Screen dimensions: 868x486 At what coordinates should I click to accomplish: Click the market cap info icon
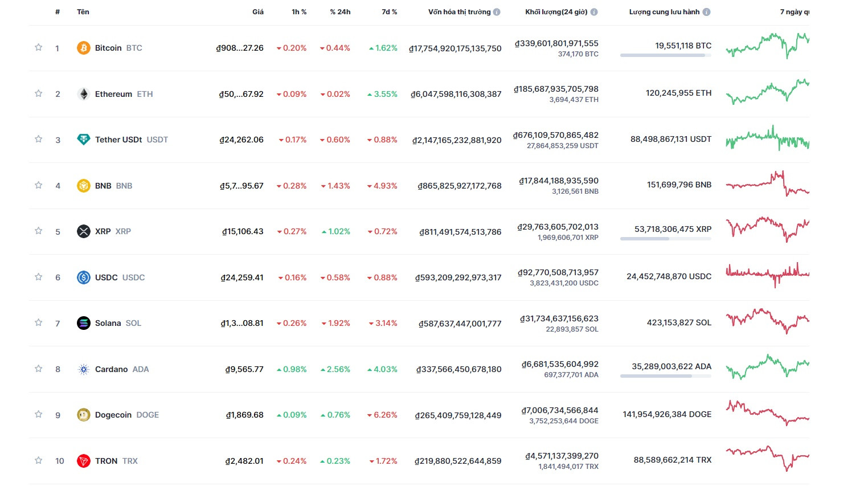click(497, 12)
